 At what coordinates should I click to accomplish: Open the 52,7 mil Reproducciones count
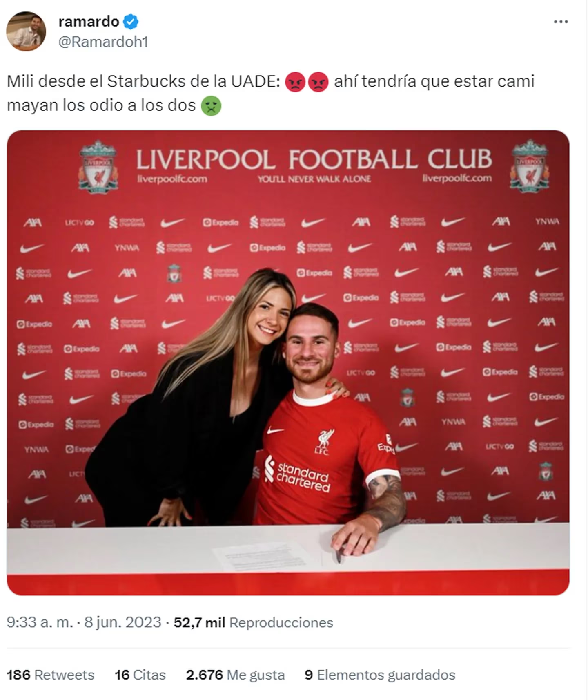(253, 622)
